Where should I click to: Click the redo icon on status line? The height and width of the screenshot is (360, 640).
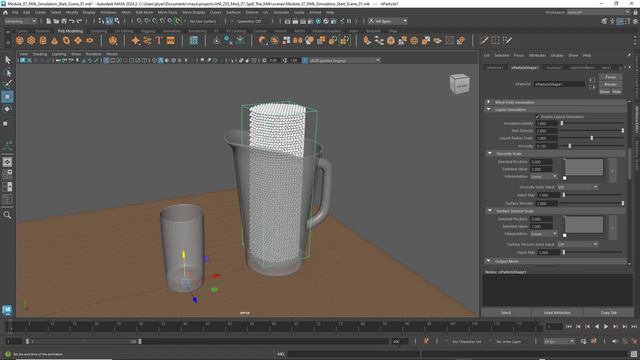(x=79, y=21)
